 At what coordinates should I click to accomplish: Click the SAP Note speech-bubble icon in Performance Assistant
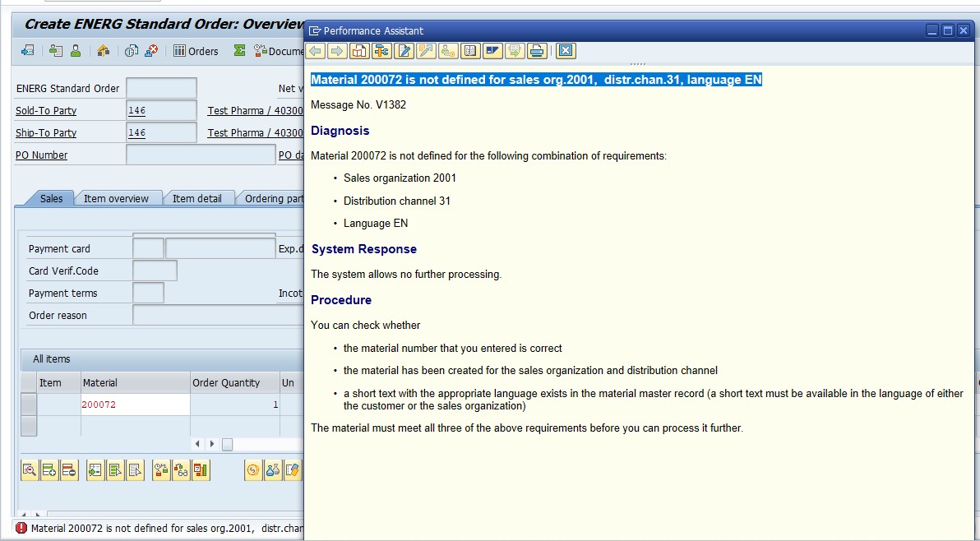[x=515, y=51]
